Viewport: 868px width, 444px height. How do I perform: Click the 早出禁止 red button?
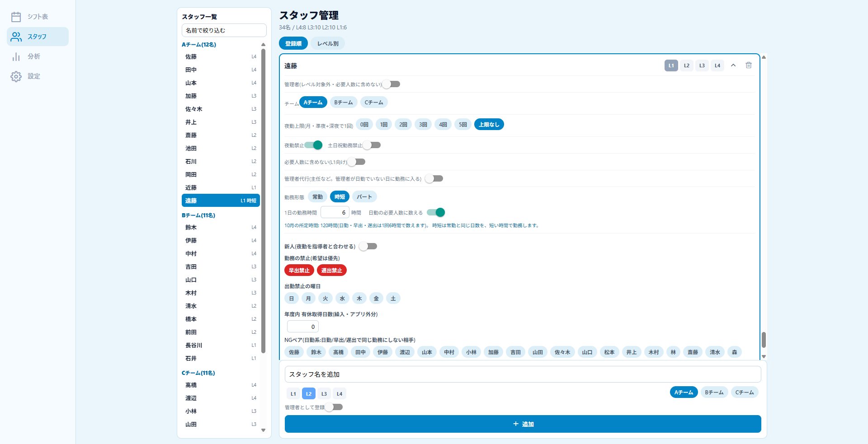tap(299, 270)
